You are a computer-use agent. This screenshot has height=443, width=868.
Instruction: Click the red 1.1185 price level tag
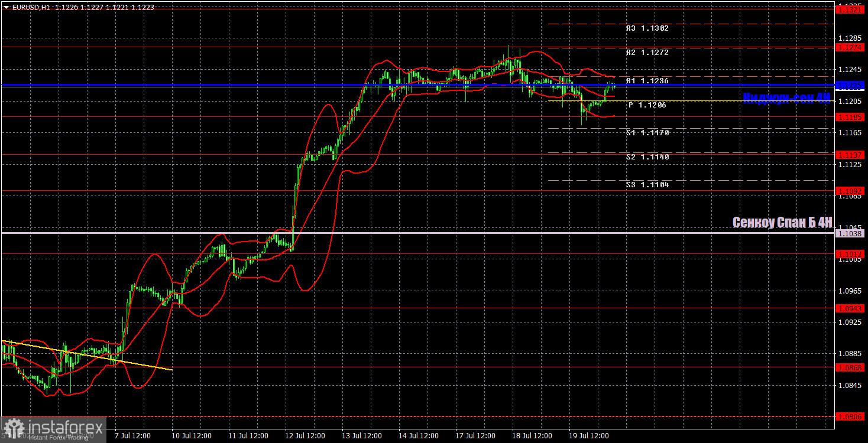(x=850, y=117)
